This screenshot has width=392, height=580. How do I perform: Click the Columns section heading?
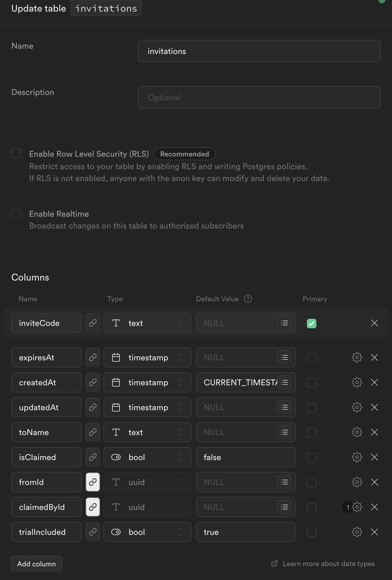(x=30, y=277)
